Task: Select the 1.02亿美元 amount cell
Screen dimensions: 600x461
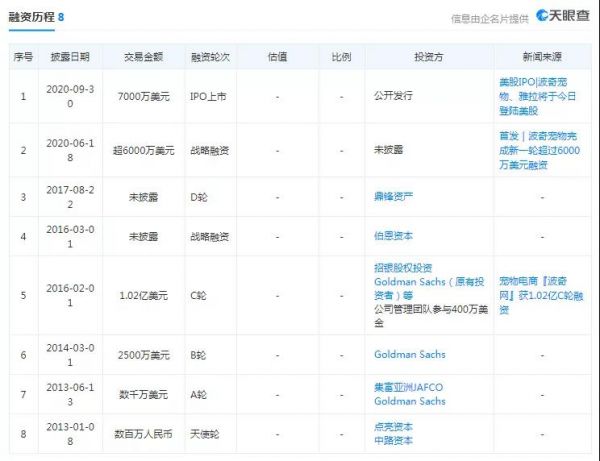Action: [x=143, y=295]
